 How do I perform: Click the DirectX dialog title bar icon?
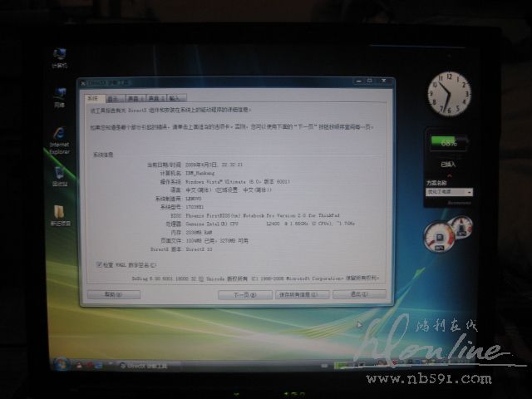click(x=83, y=83)
